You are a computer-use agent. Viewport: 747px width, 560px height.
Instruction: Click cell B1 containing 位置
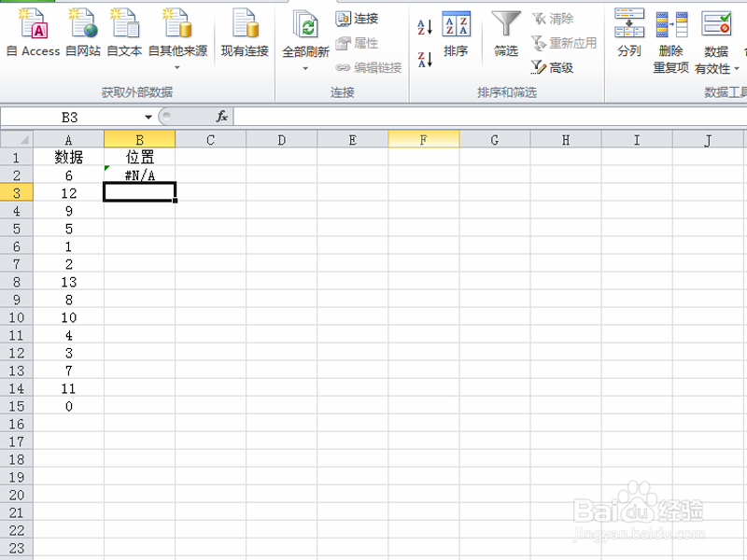point(139,157)
